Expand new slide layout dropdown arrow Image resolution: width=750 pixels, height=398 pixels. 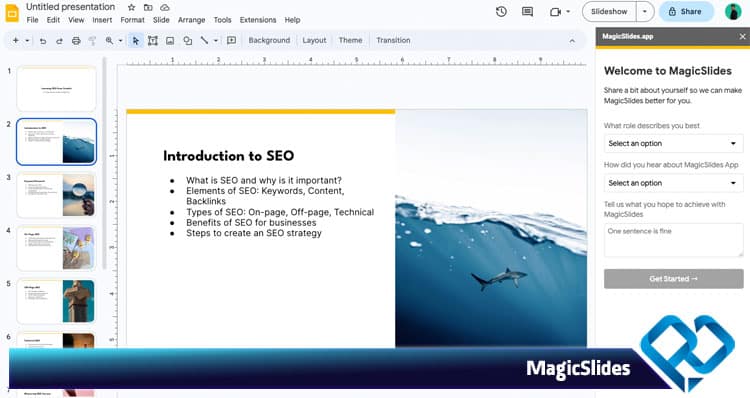click(x=27, y=41)
